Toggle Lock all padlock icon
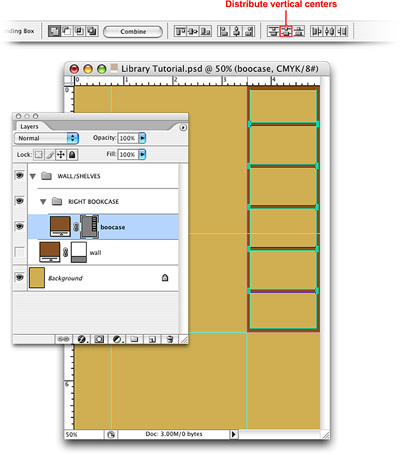 (72, 155)
